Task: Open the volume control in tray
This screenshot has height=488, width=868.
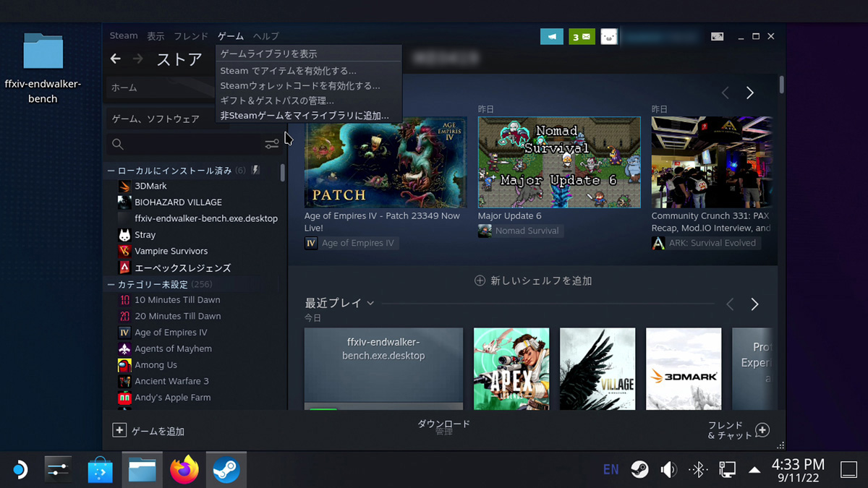Action: (668, 470)
